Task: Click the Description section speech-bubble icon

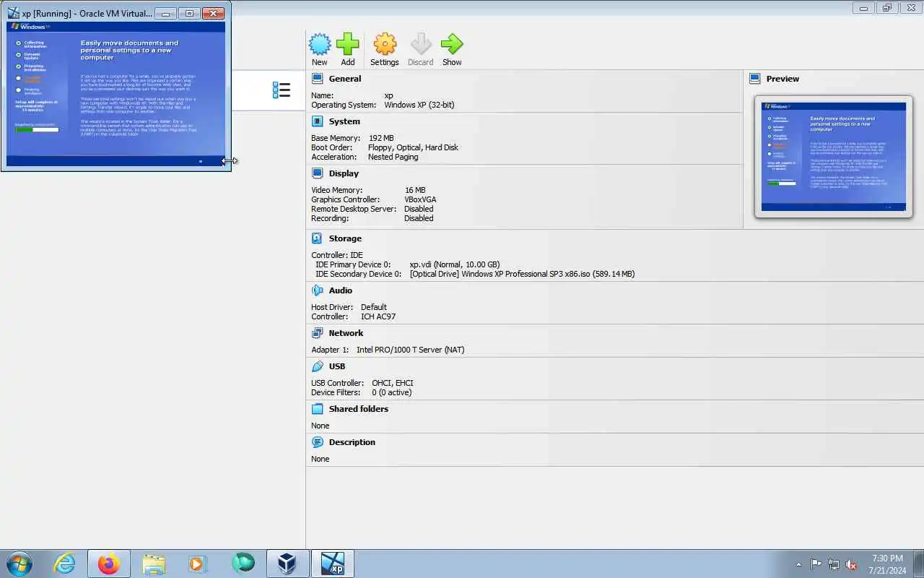Action: 317,442
